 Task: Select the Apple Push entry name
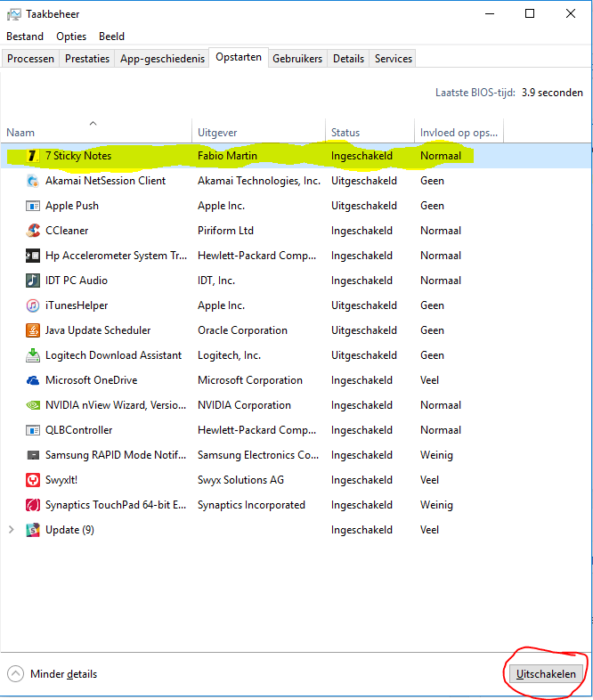[72, 206]
